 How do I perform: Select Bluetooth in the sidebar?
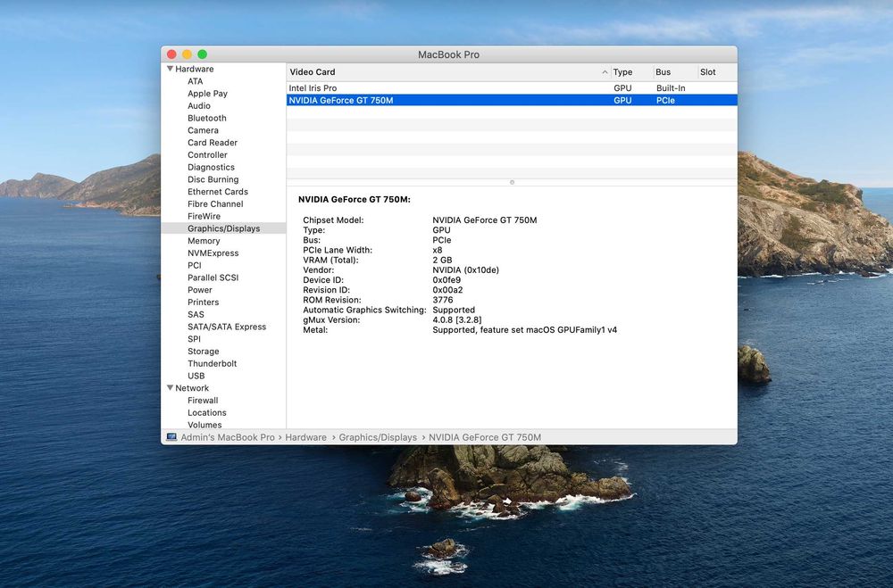click(207, 118)
